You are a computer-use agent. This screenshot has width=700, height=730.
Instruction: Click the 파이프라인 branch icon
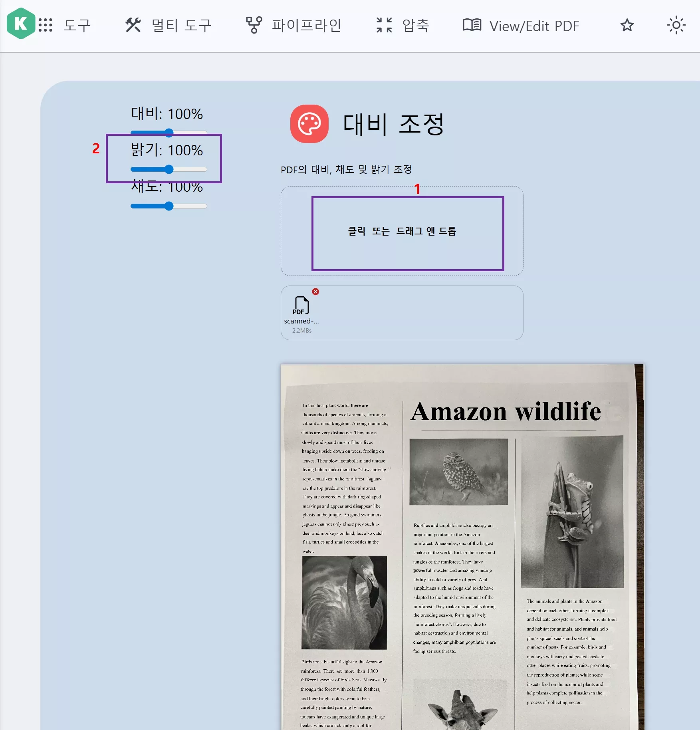coord(254,25)
